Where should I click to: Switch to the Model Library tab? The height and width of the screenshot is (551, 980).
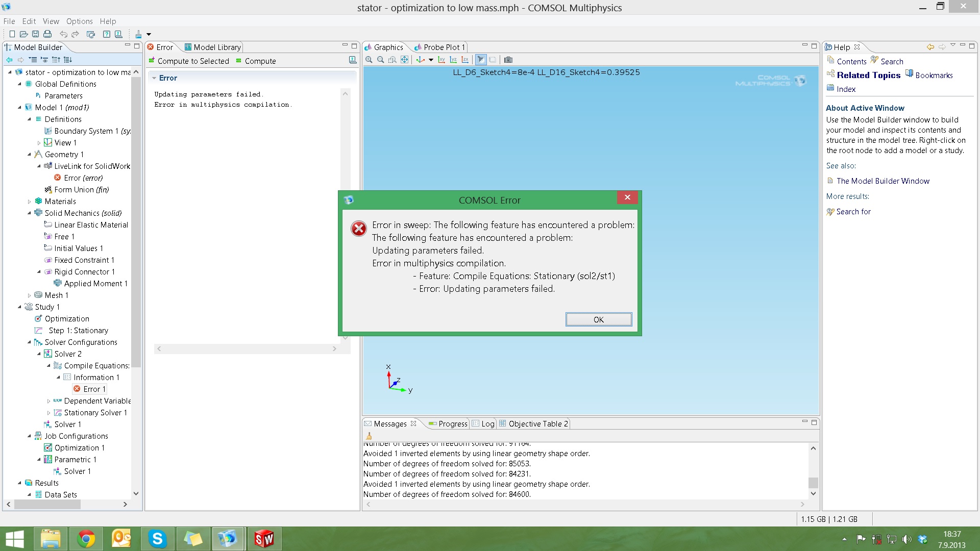[x=212, y=47]
